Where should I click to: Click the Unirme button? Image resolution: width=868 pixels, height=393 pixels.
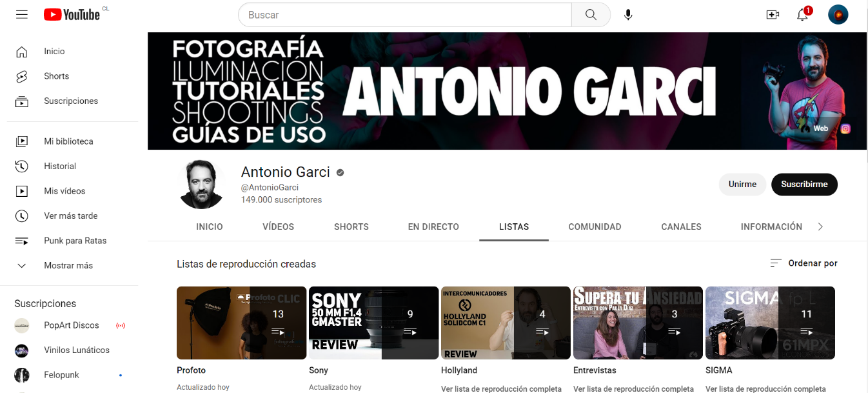click(742, 185)
